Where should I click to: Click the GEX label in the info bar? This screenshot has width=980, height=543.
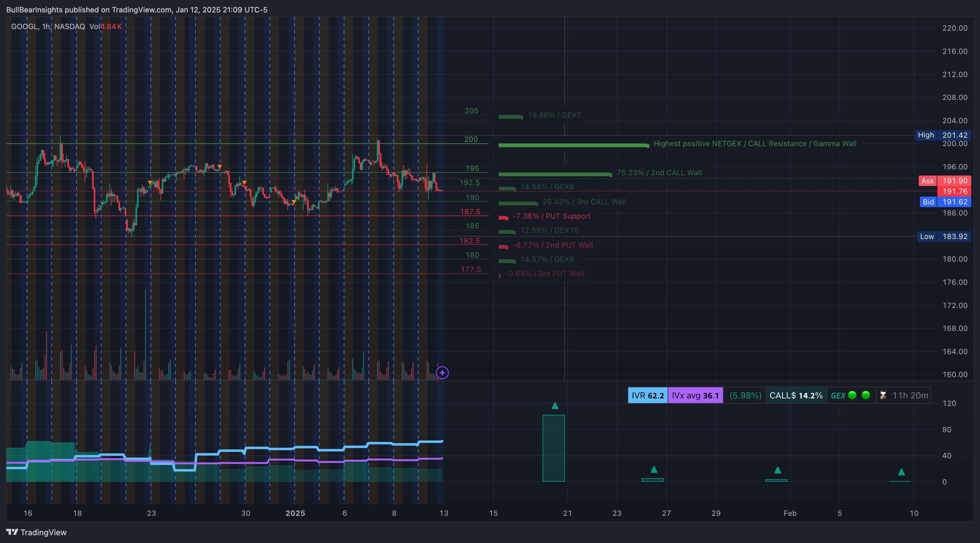coord(838,395)
